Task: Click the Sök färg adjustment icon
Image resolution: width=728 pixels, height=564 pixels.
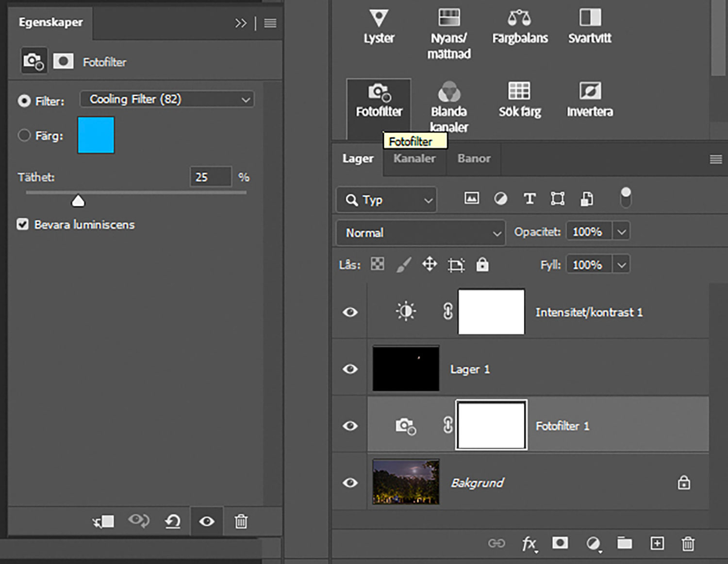Action: click(519, 91)
